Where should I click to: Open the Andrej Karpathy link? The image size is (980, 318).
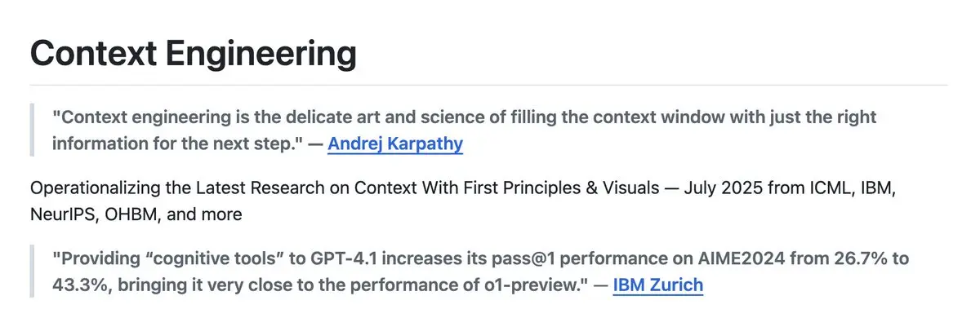[x=395, y=144]
